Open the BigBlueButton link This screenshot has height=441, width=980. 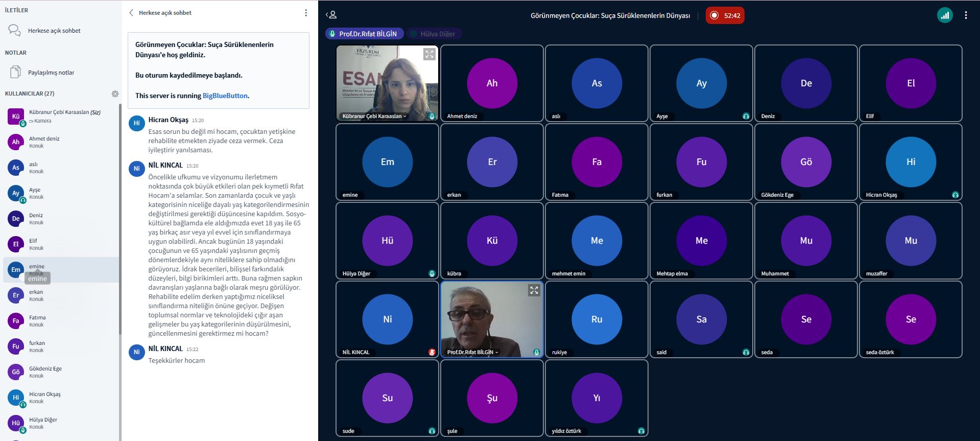(225, 96)
